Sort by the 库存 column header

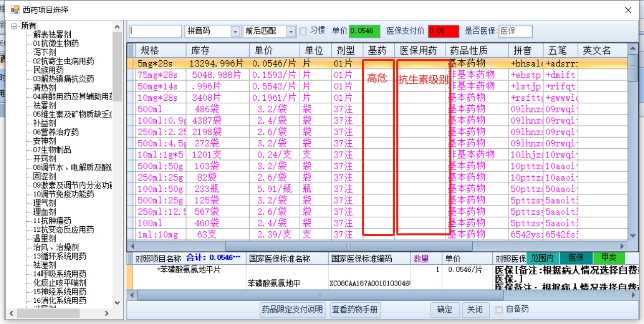[x=217, y=51]
